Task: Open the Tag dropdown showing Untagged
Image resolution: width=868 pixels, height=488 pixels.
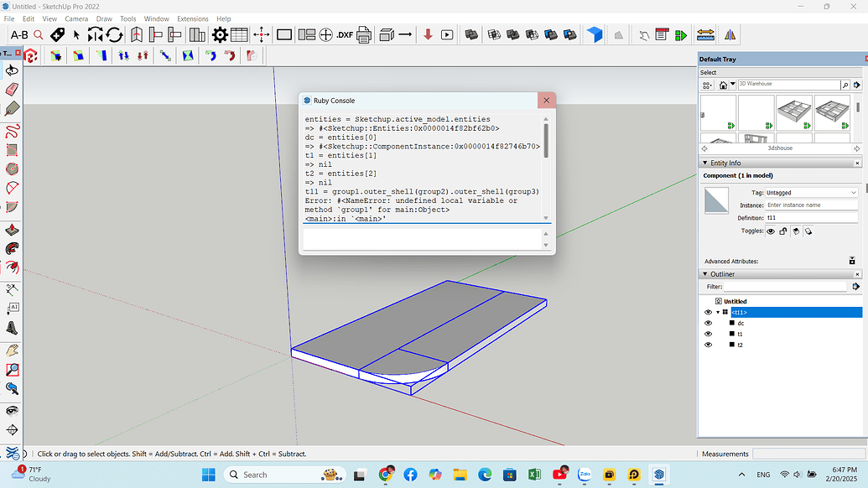Action: coord(811,193)
